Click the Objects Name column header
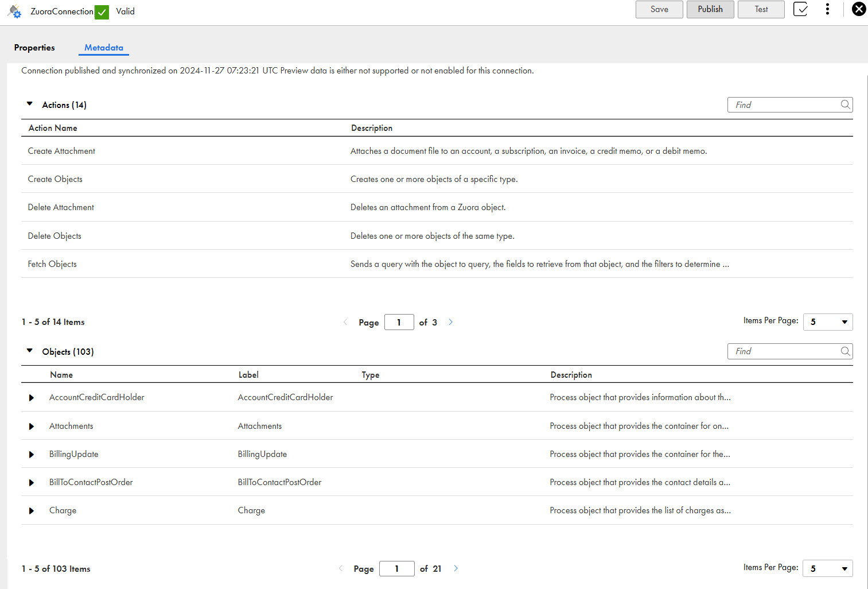 [61, 375]
